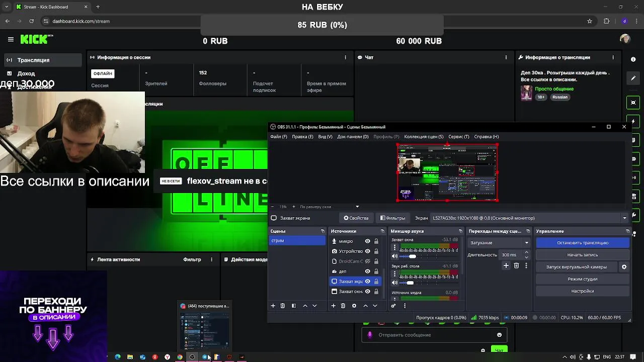Open virtual camera settings gear

624,267
